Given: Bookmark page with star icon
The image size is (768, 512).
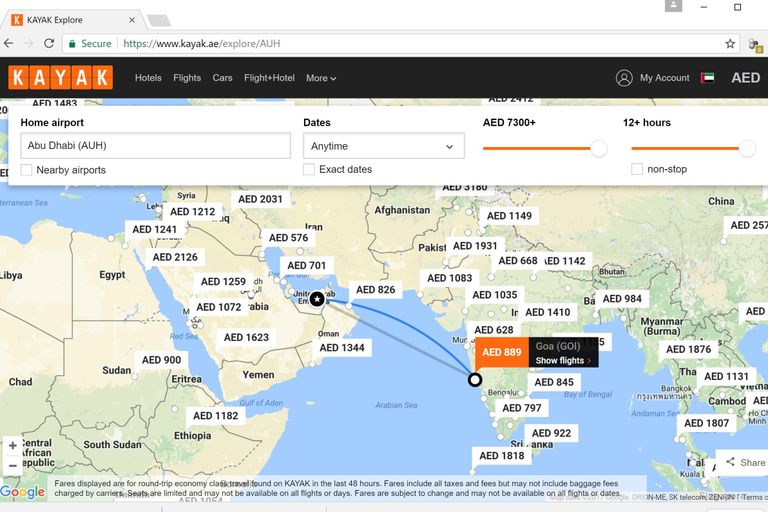Looking at the screenshot, I should point(730,44).
